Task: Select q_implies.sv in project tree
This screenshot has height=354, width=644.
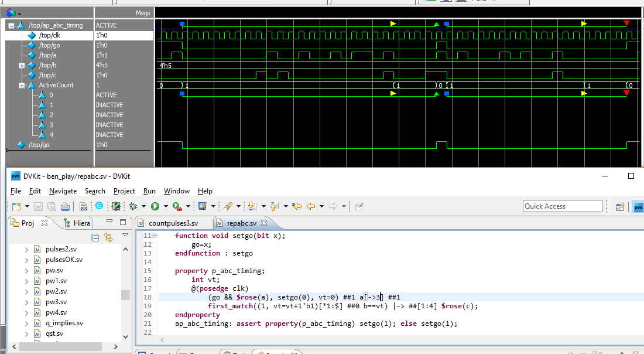Action: point(64,323)
